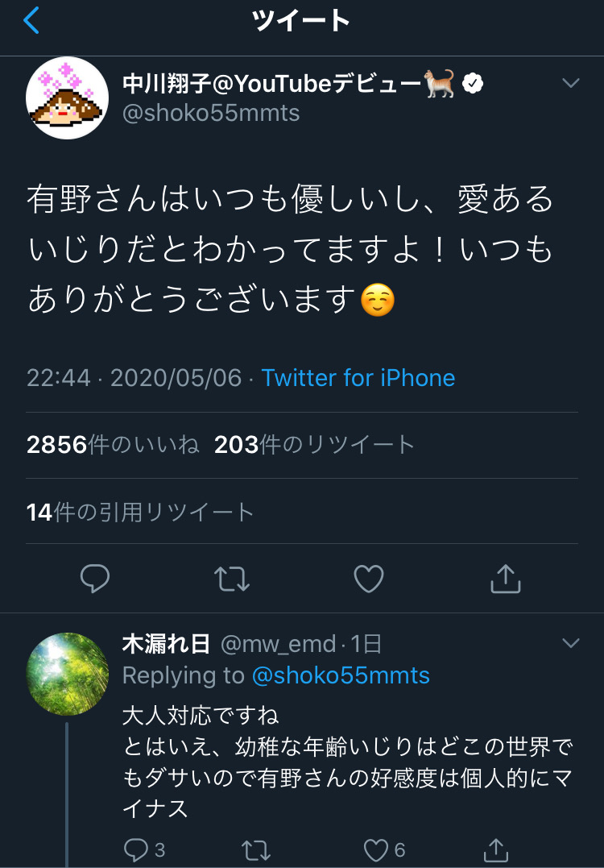View the 14件の引用リツイート list
This screenshot has width=604, height=868.
(140, 513)
